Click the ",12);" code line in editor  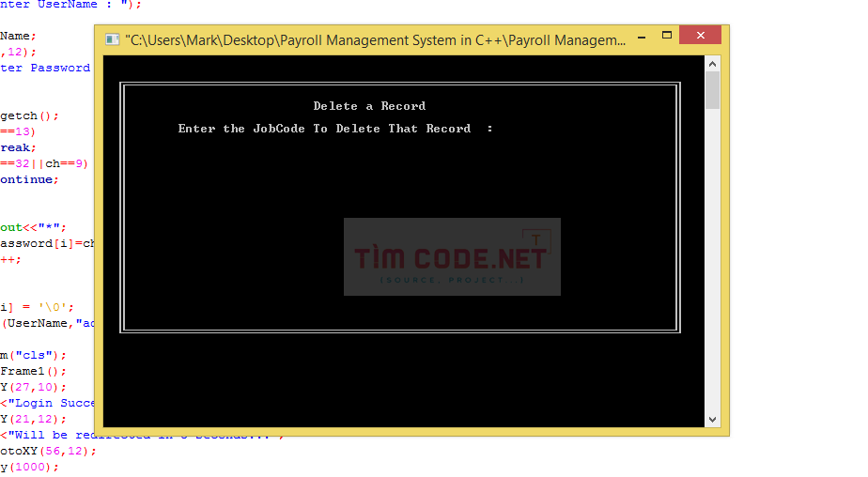pos(18,52)
